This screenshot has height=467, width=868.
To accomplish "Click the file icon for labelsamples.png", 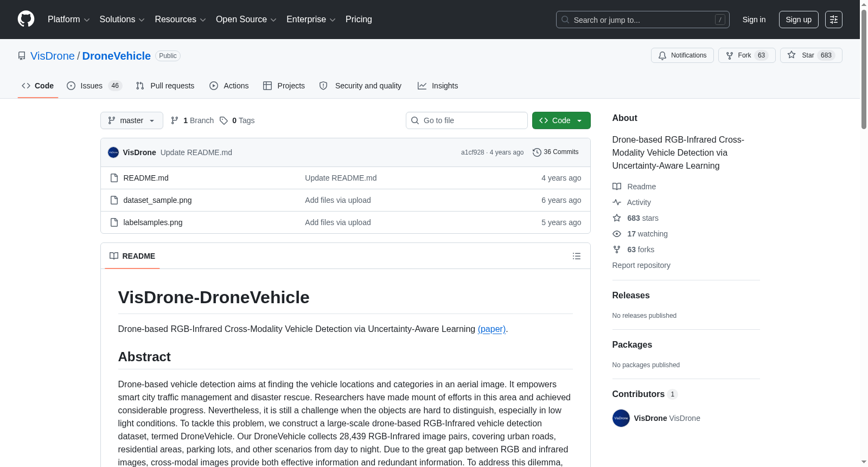I will tap(114, 222).
